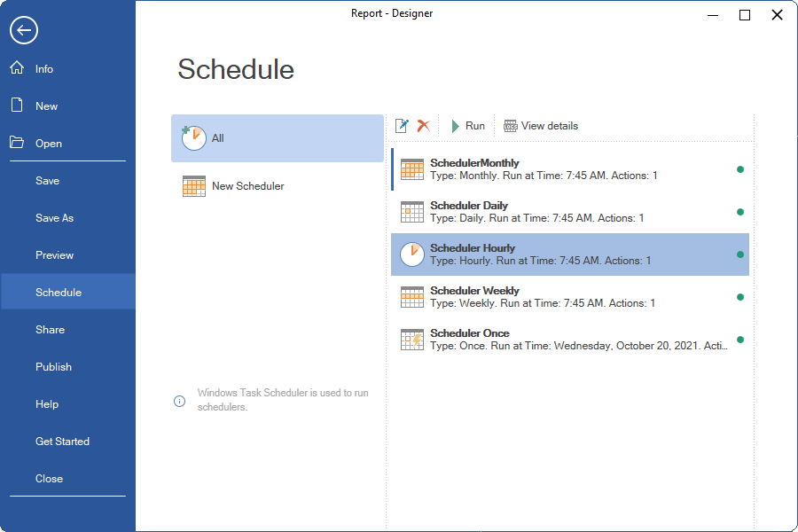Click the edit scheduler pencil icon
Viewport: 798px width, 532px height.
[x=402, y=126]
